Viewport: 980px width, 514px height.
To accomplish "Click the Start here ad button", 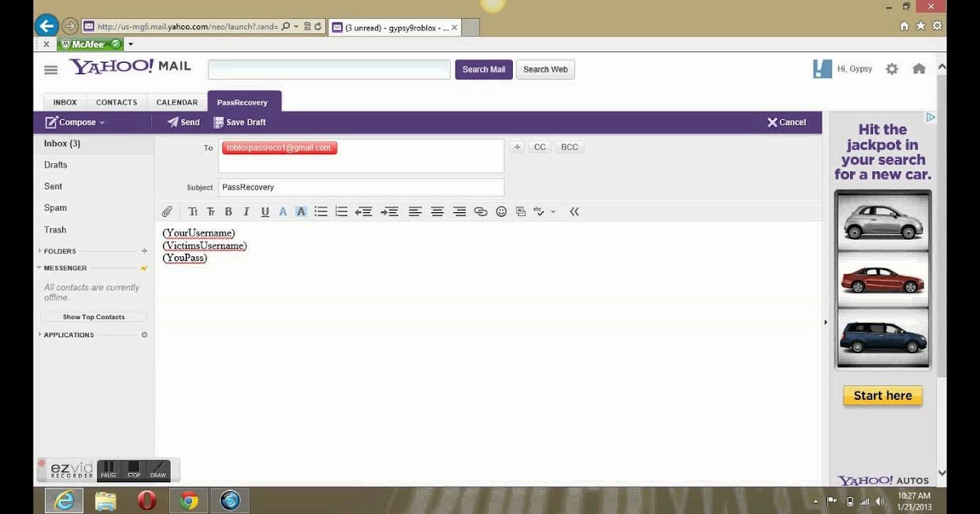I will (x=883, y=396).
